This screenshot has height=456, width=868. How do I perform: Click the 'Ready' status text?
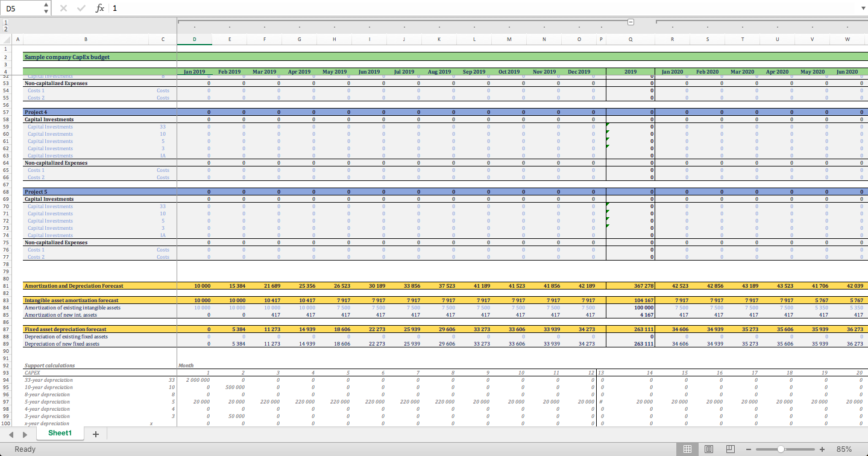click(x=25, y=449)
